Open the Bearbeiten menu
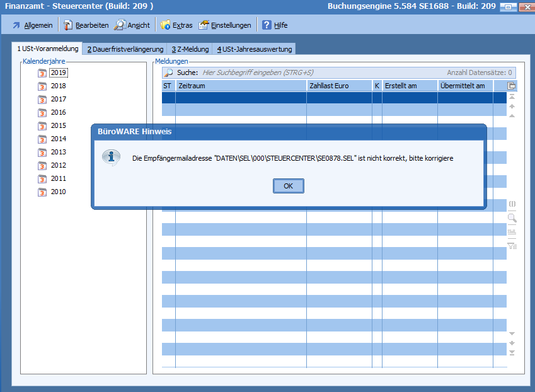 tap(86, 25)
